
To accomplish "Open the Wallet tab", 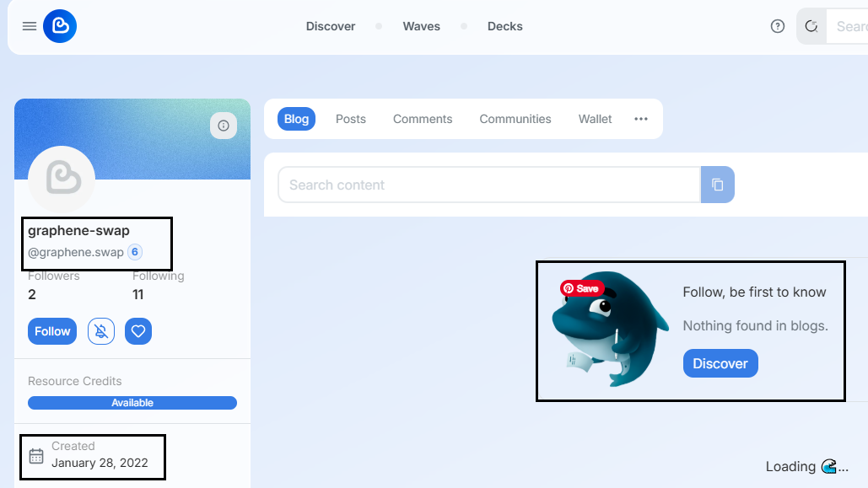I will 595,119.
